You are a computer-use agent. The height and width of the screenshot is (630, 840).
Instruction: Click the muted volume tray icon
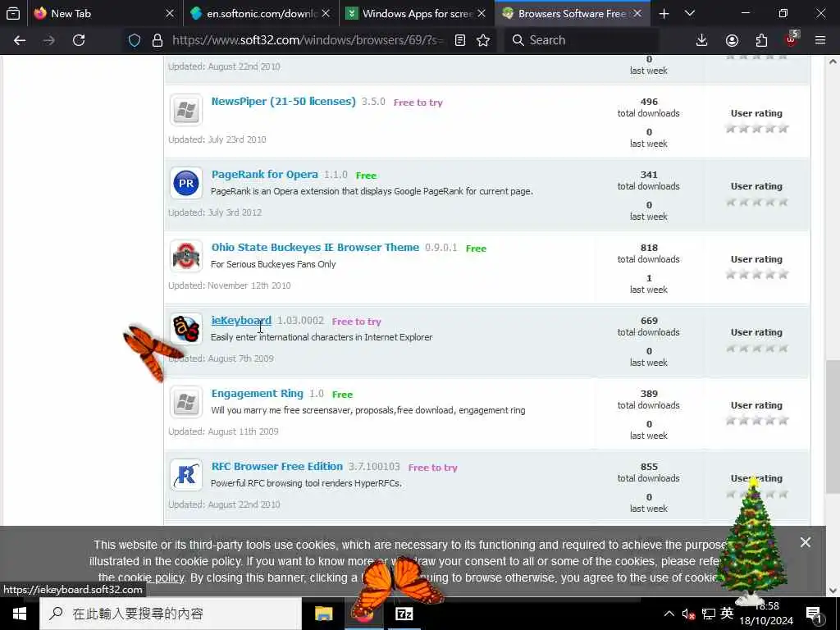click(x=688, y=614)
